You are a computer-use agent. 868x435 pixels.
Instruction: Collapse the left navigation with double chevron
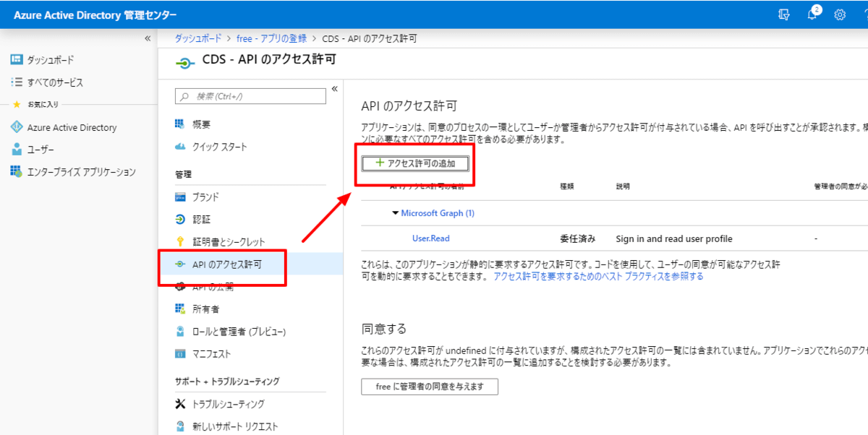(x=148, y=38)
